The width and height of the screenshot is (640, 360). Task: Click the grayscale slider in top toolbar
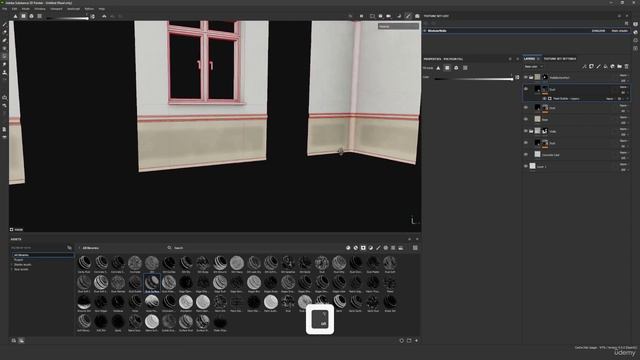[67, 17]
